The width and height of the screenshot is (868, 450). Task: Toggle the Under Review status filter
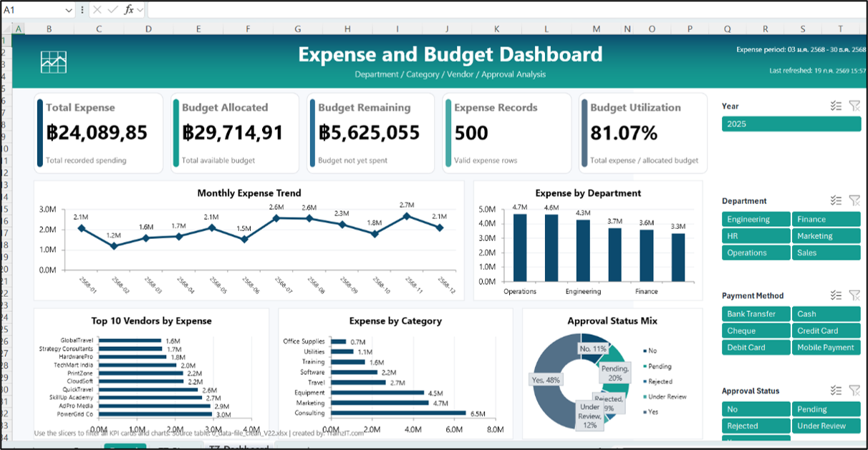(x=826, y=426)
